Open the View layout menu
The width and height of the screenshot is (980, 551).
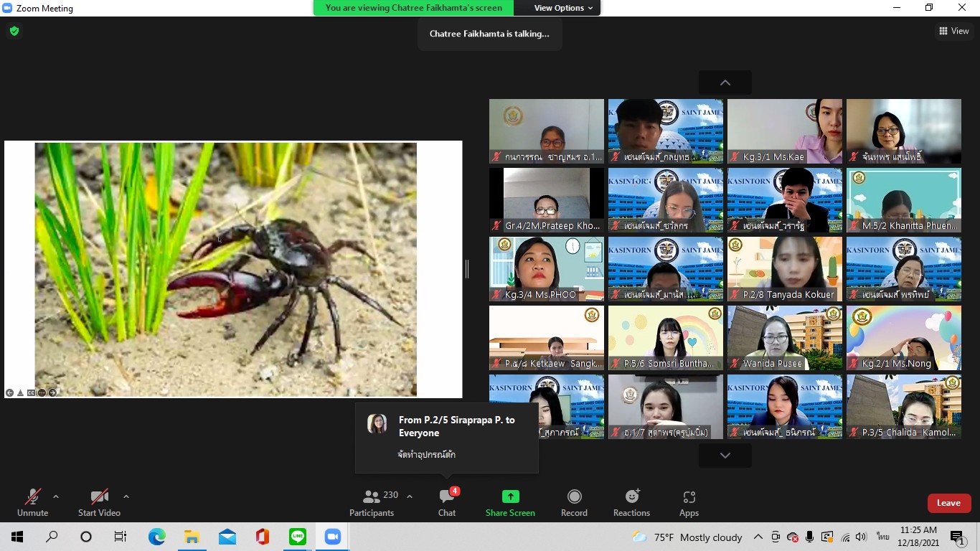click(x=954, y=31)
